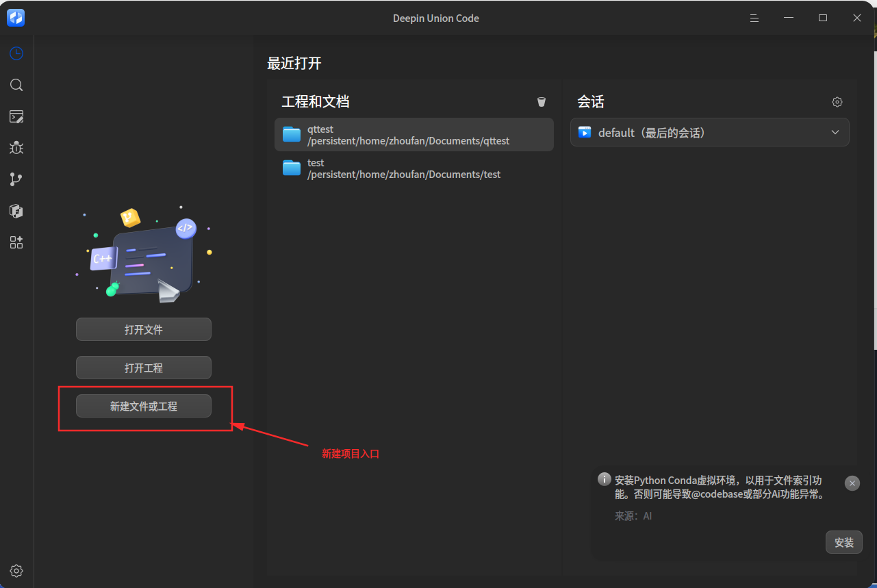877x588 pixels.
Task: Open the plugins grid sidebar icon
Action: click(x=16, y=242)
